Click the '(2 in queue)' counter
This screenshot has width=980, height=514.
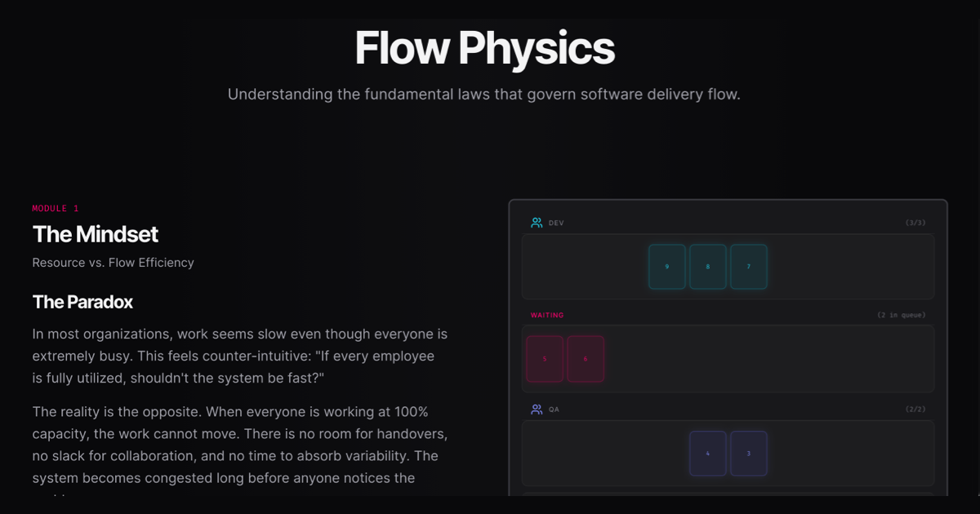click(x=902, y=315)
